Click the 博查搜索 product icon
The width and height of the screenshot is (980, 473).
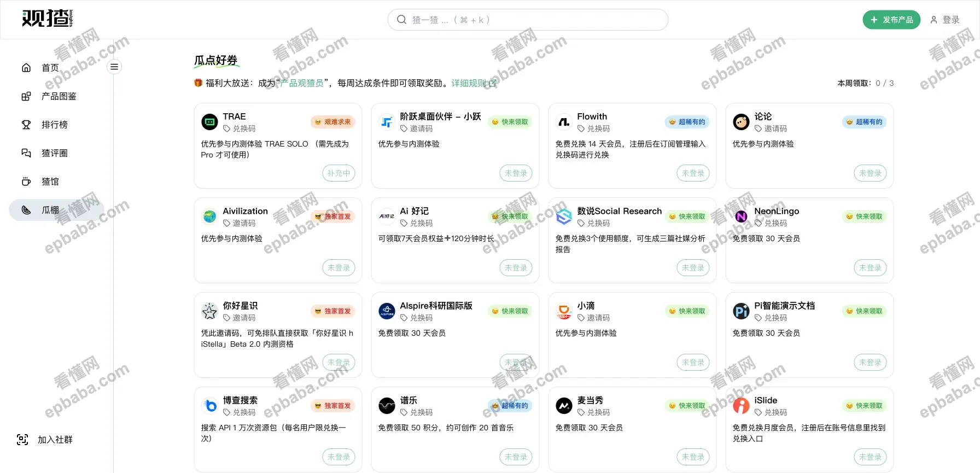pos(209,406)
